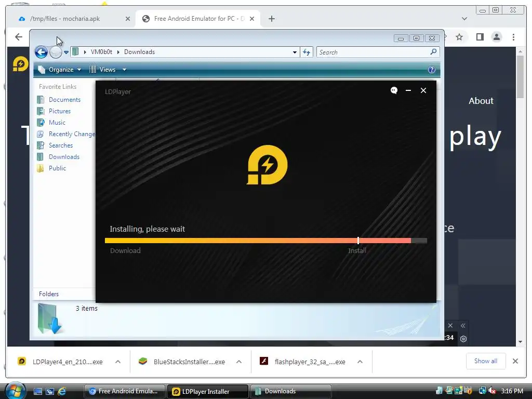Open the Chrome three-dot menu

(514, 37)
